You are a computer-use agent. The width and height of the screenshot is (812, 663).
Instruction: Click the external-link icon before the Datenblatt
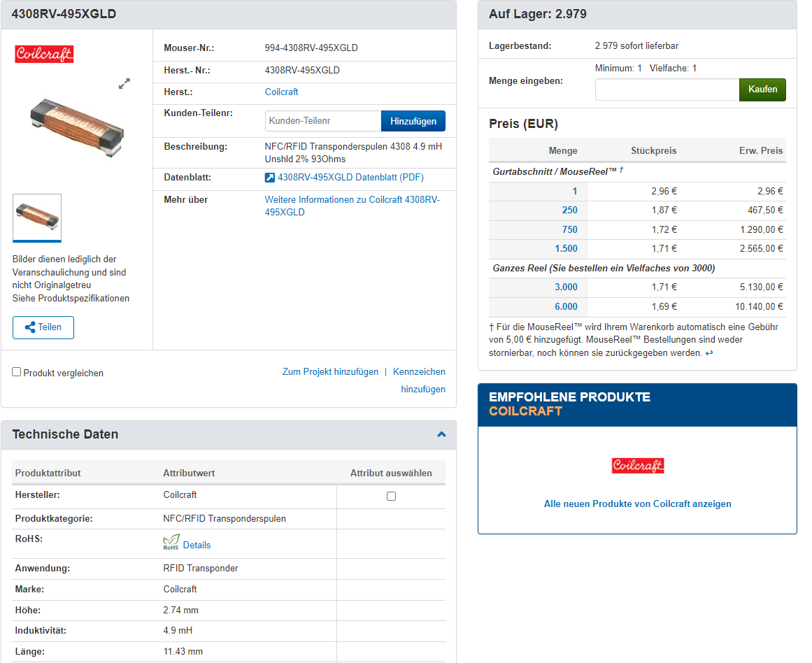click(x=270, y=178)
